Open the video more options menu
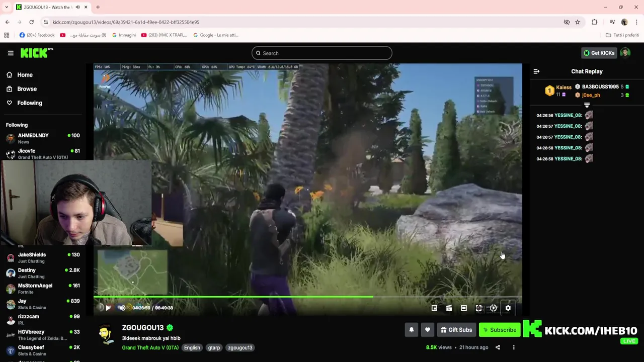Viewport: 644px width, 362px height. [x=514, y=347]
